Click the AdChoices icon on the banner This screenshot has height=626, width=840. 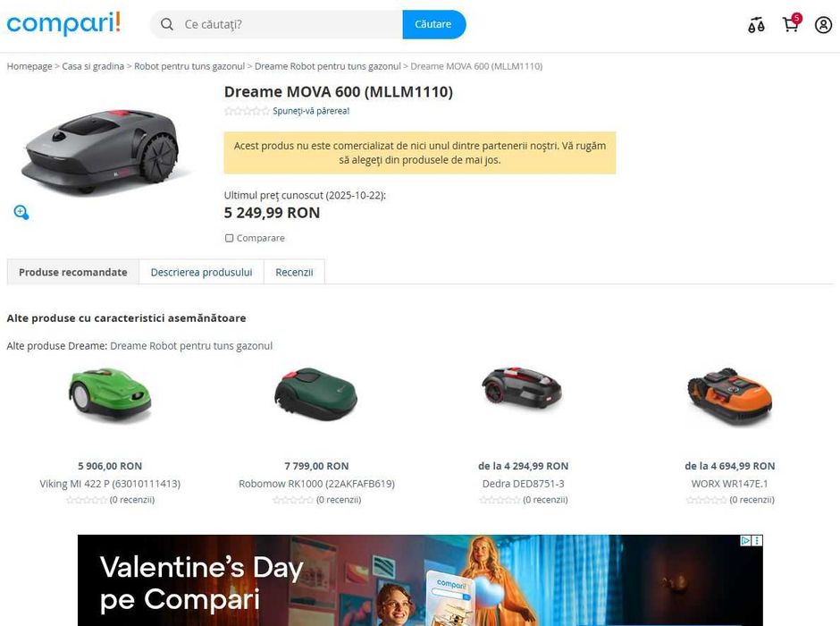point(746,541)
